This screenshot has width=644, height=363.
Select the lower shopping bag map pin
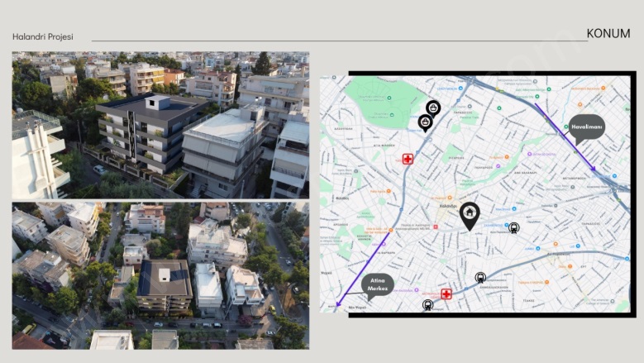pyautogui.click(x=425, y=122)
